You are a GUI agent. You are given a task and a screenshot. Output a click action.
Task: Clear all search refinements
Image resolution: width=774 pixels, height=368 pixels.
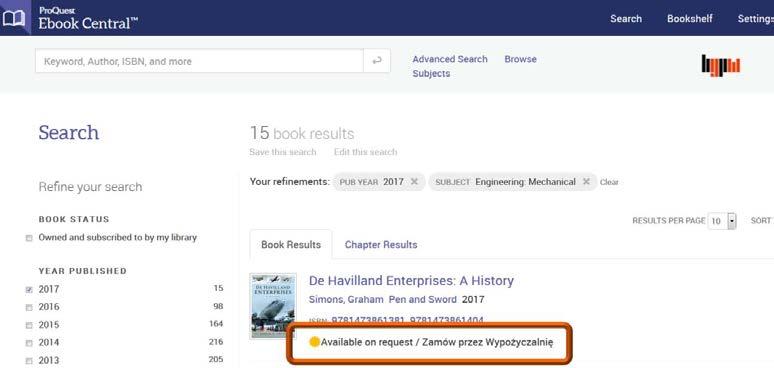(x=609, y=182)
